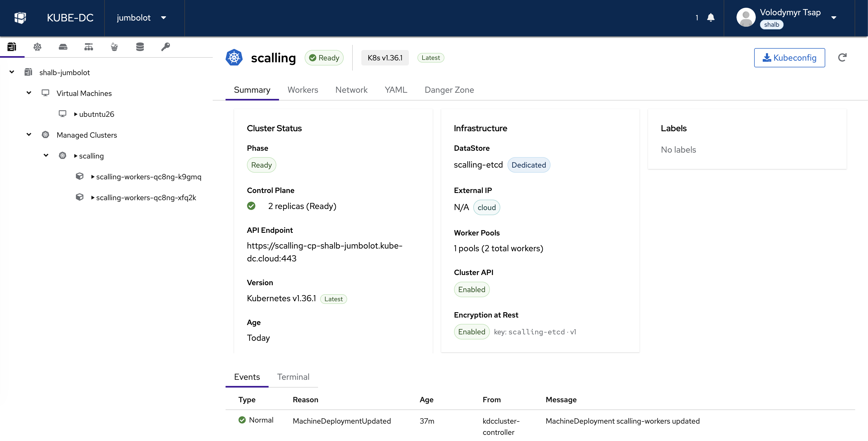Collapse the shalb-jumbolot tree node
The image size is (868, 441).
point(12,72)
